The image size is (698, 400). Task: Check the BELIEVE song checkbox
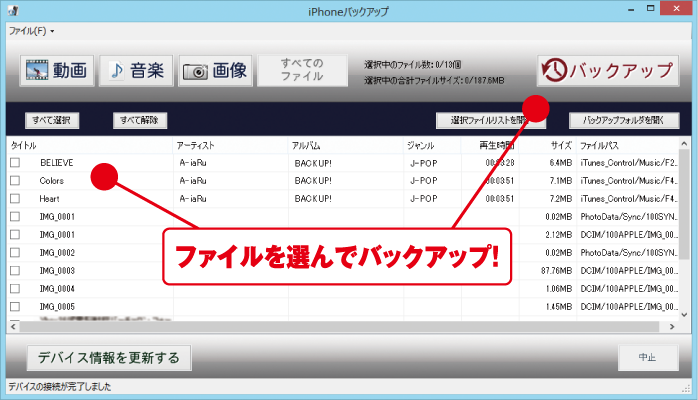coord(15,163)
